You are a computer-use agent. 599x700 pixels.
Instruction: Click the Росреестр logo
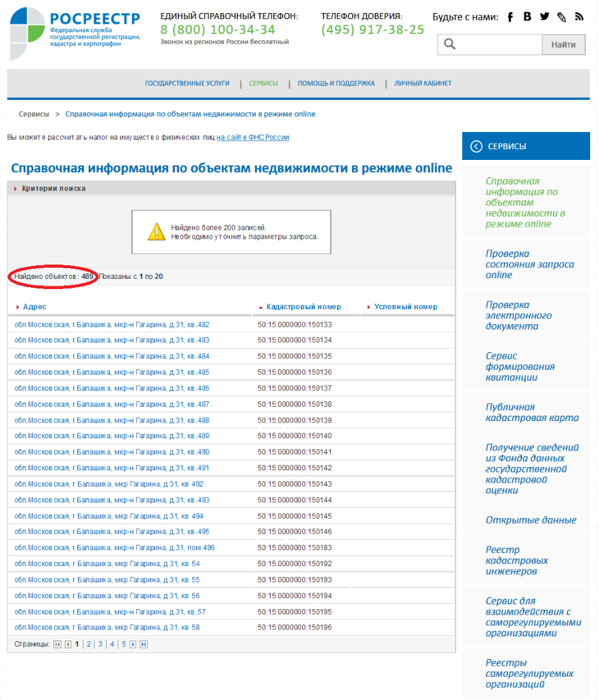click(75, 27)
